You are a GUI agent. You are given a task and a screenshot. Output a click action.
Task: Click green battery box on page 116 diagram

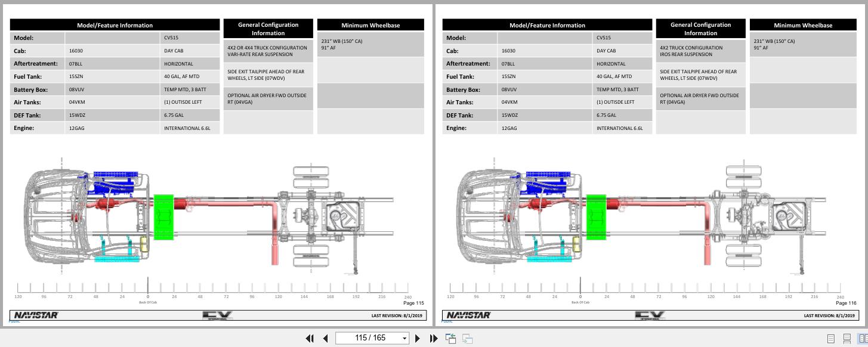[596, 217]
